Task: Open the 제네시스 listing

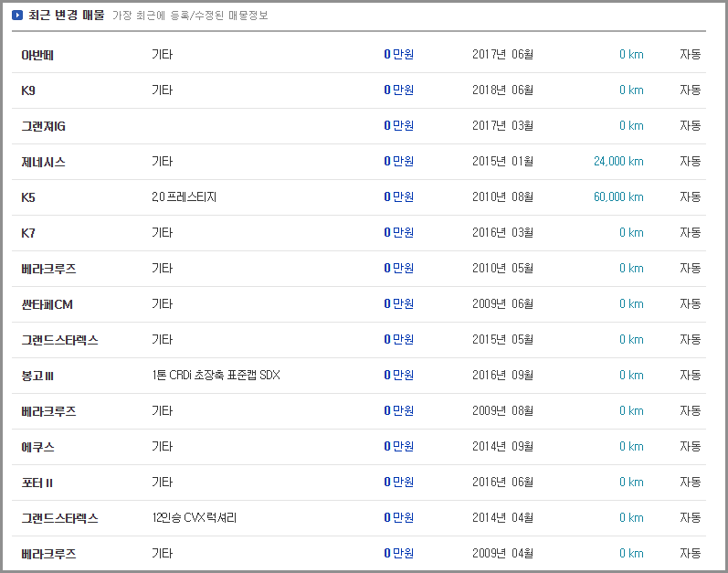Action: point(43,162)
